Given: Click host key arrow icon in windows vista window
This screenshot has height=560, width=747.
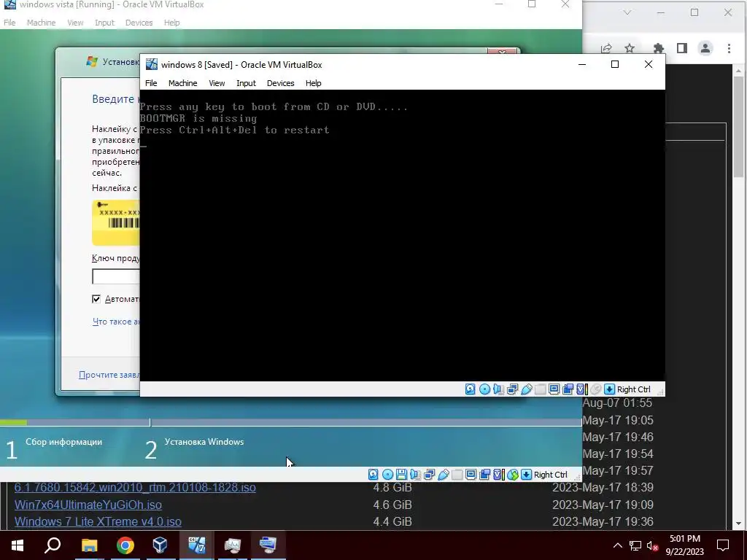Looking at the screenshot, I should tap(526, 474).
